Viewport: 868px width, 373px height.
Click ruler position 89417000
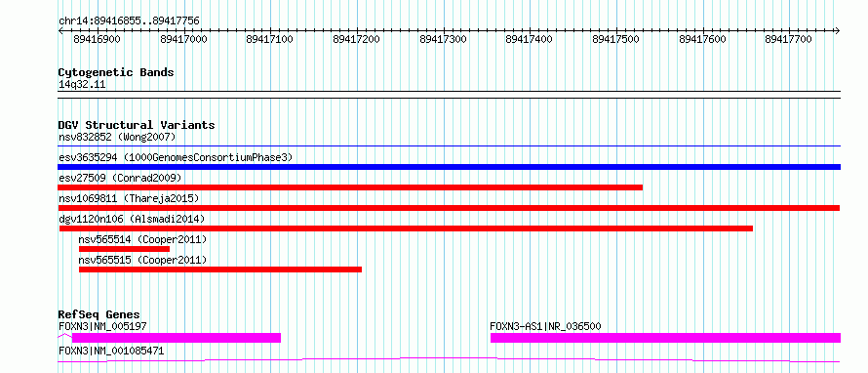click(183, 39)
